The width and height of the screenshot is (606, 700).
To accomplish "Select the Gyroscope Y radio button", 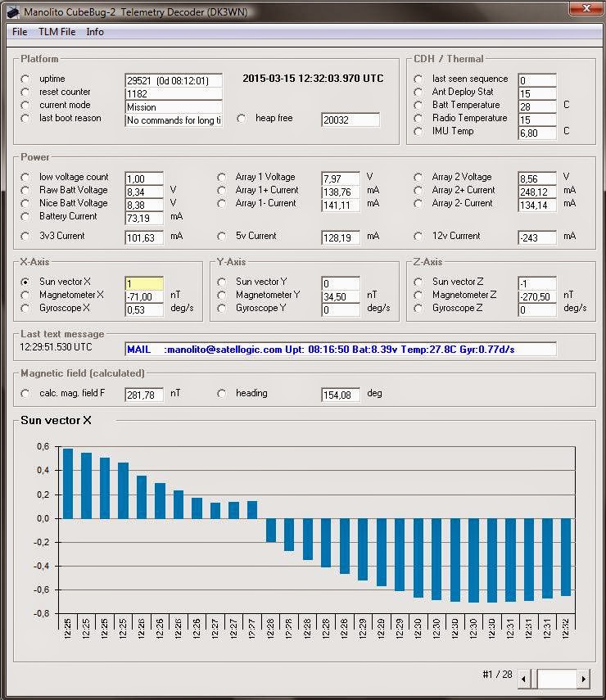I will pos(221,309).
